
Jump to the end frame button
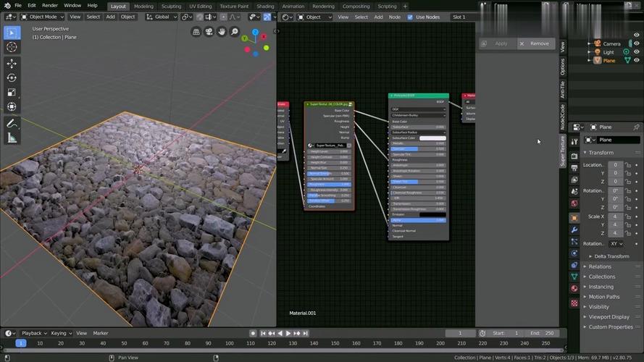pos(305,334)
